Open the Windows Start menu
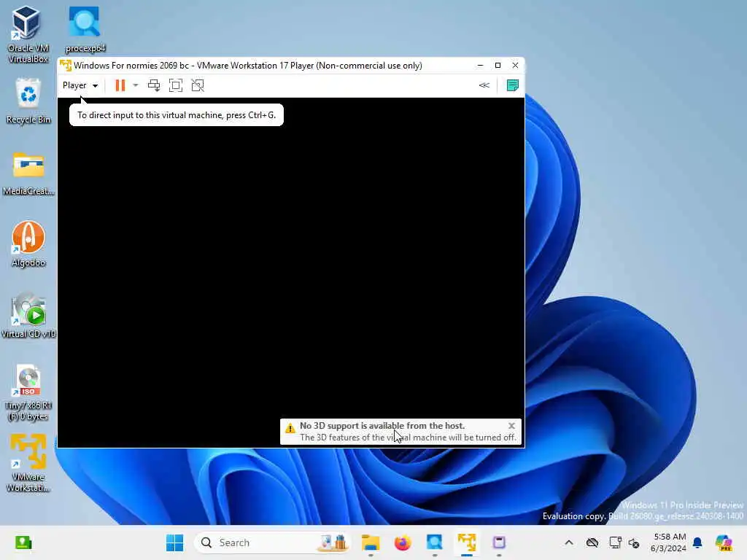The image size is (747, 560). click(x=175, y=542)
